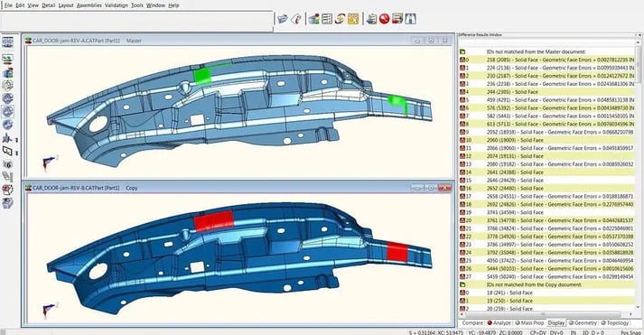Click the yellow sparkle toolbar icon
Image resolution: width=644 pixels, height=335 pixels.
(353, 19)
